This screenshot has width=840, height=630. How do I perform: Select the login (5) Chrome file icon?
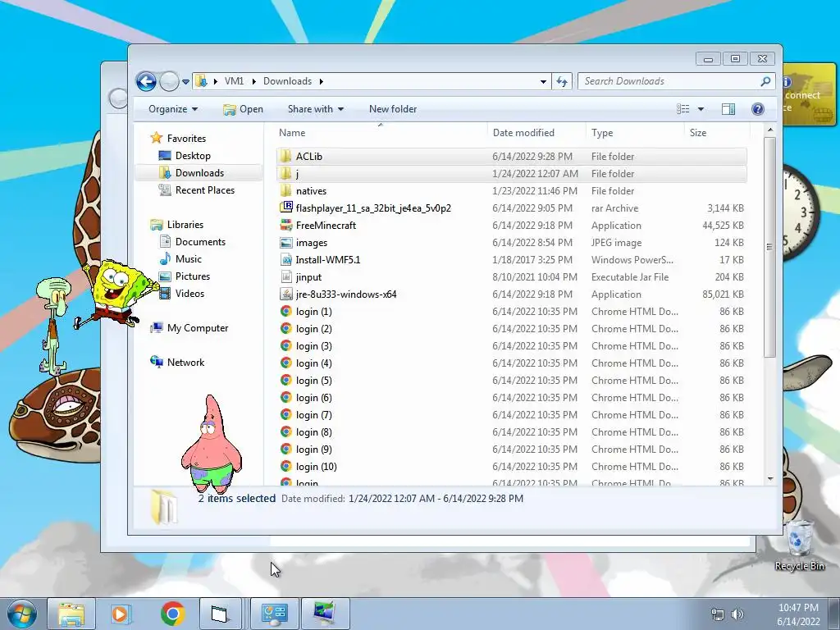[x=286, y=380]
